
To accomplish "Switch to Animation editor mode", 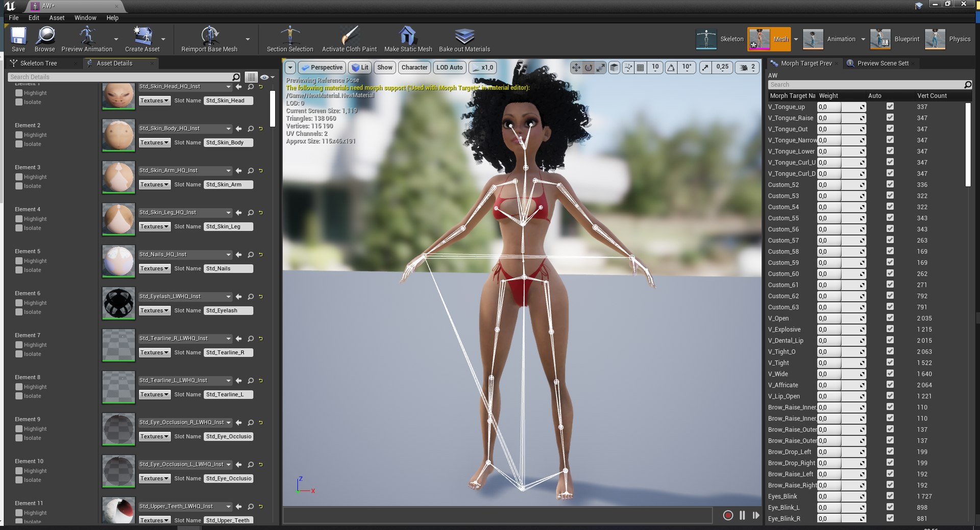I will [829, 39].
